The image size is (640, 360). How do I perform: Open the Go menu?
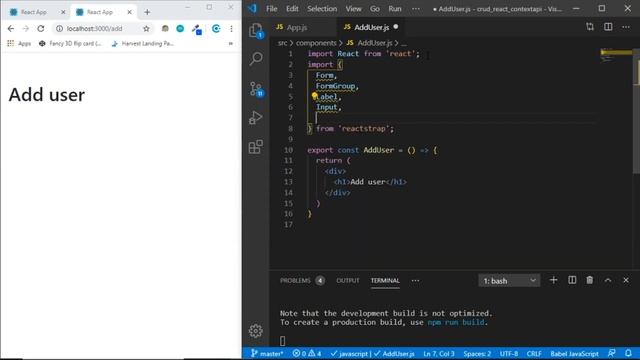(375, 9)
